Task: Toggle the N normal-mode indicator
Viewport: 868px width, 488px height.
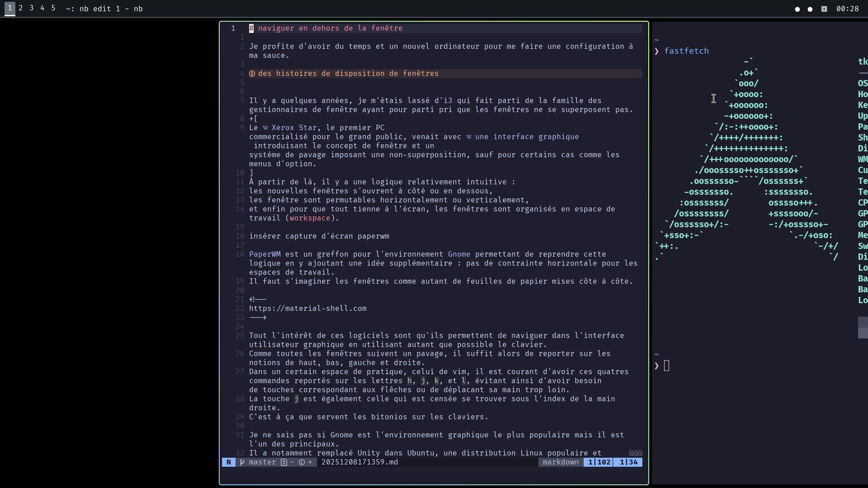Action: tap(229, 462)
